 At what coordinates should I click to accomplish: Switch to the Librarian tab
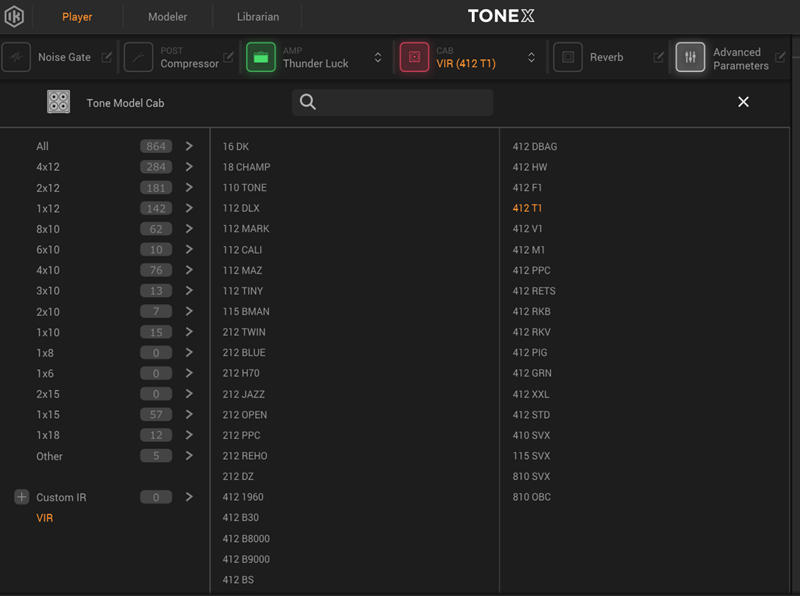258,17
